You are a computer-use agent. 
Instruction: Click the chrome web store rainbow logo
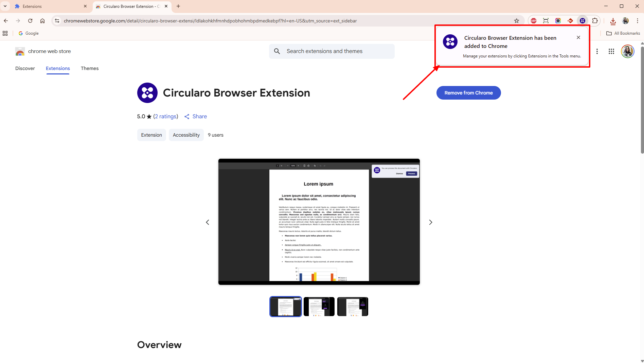20,51
